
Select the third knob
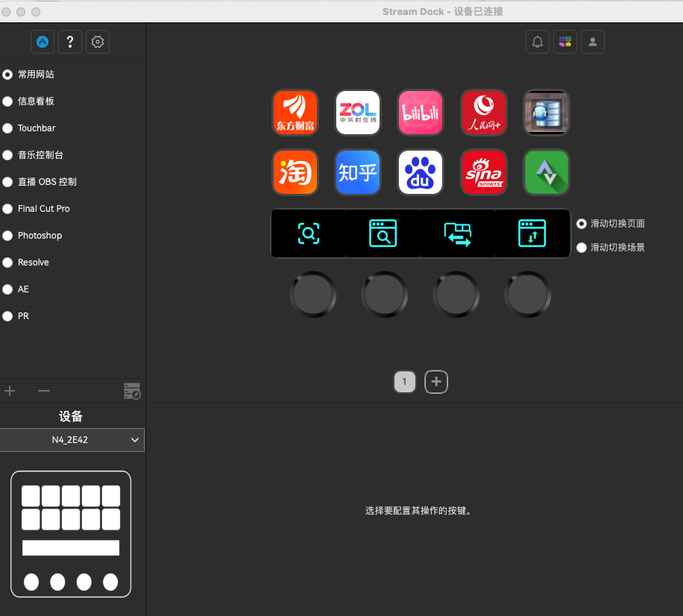pos(456,295)
